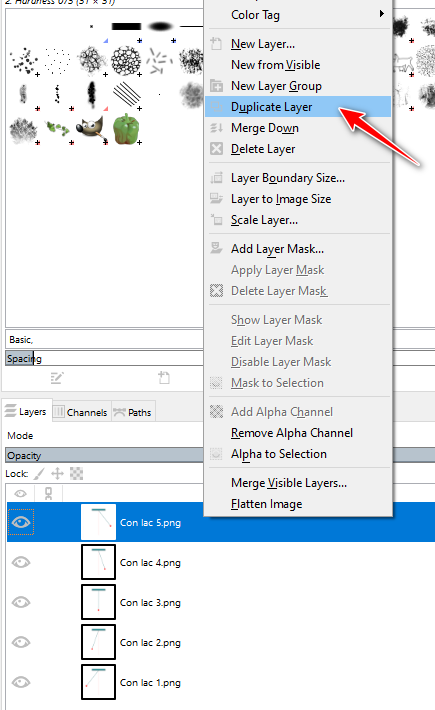Select the Con lac 1.png layer thumbnail
Viewport: 435px width, 710px height.
pyautogui.click(x=98, y=682)
